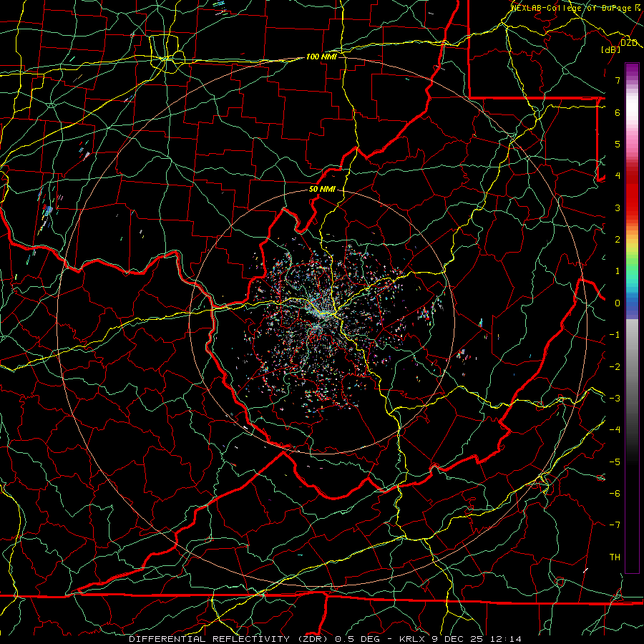
Task: Click the -6 value on the color scale
Action: [615, 494]
